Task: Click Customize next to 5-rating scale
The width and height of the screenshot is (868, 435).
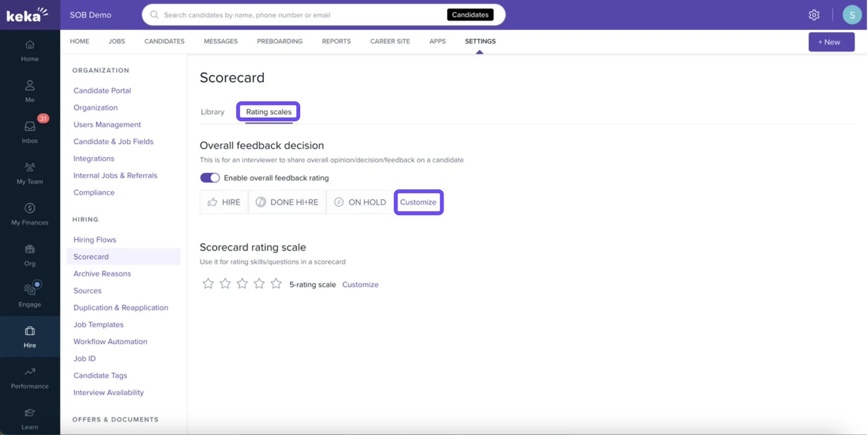Action: click(360, 284)
